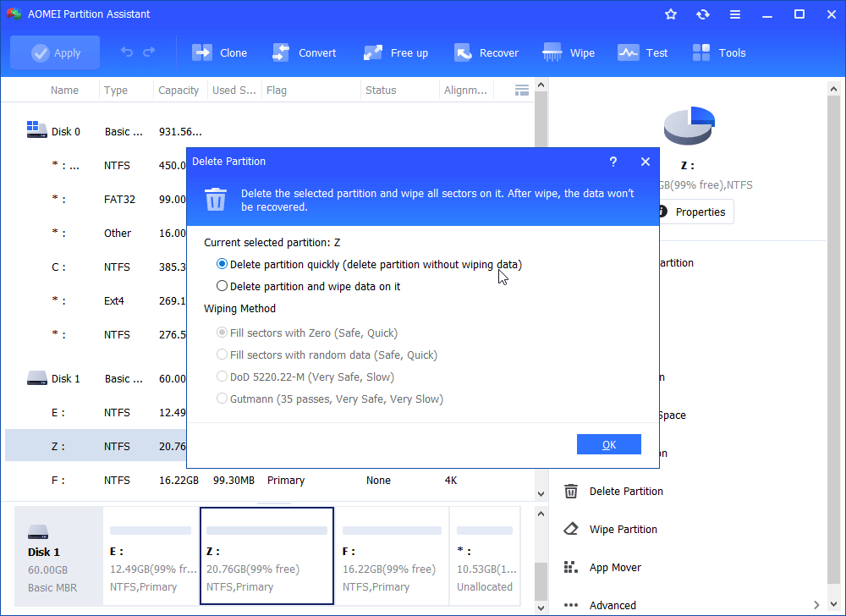Sort by the Status column header
The width and height of the screenshot is (846, 616).
click(x=381, y=90)
